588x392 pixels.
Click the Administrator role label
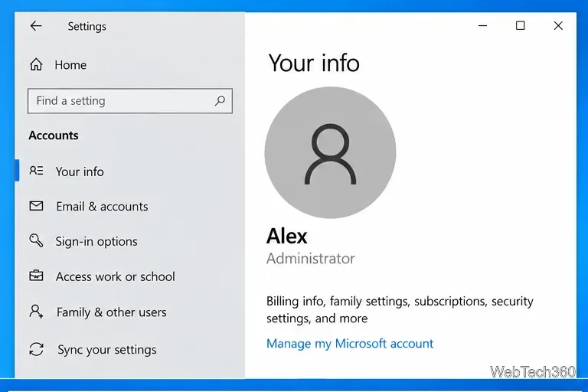pyautogui.click(x=311, y=259)
